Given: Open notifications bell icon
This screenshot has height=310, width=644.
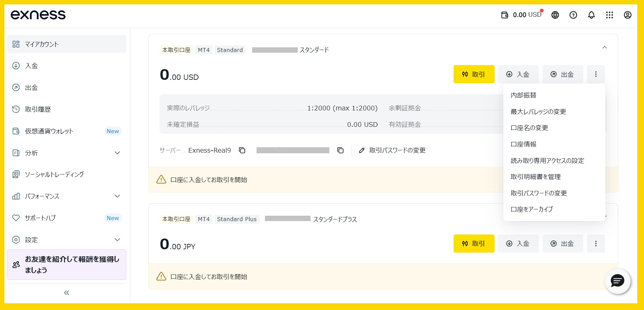Looking at the screenshot, I should pyautogui.click(x=591, y=15).
